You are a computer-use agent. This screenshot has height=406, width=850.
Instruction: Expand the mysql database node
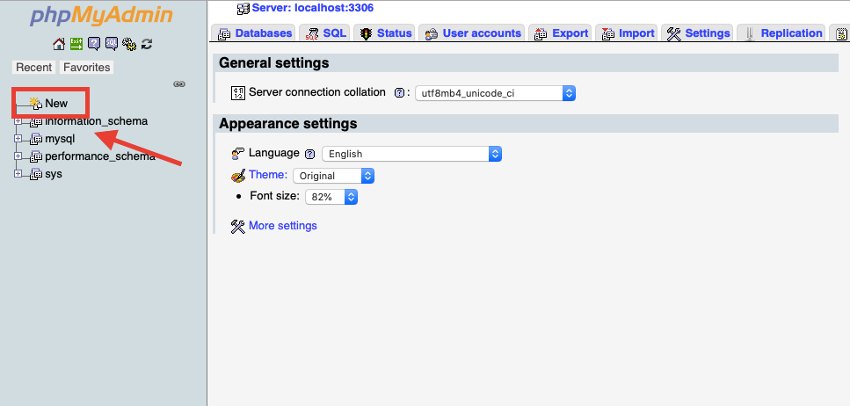[x=18, y=139]
